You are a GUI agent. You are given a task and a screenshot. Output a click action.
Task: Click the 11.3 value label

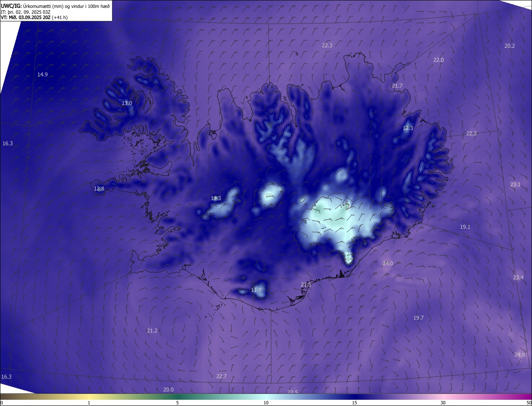(x=216, y=198)
